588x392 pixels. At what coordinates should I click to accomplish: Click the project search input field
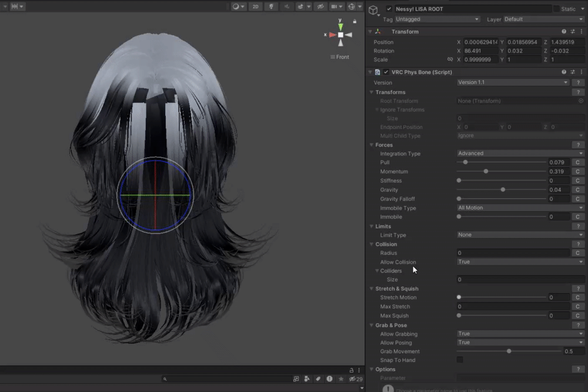[226, 379]
